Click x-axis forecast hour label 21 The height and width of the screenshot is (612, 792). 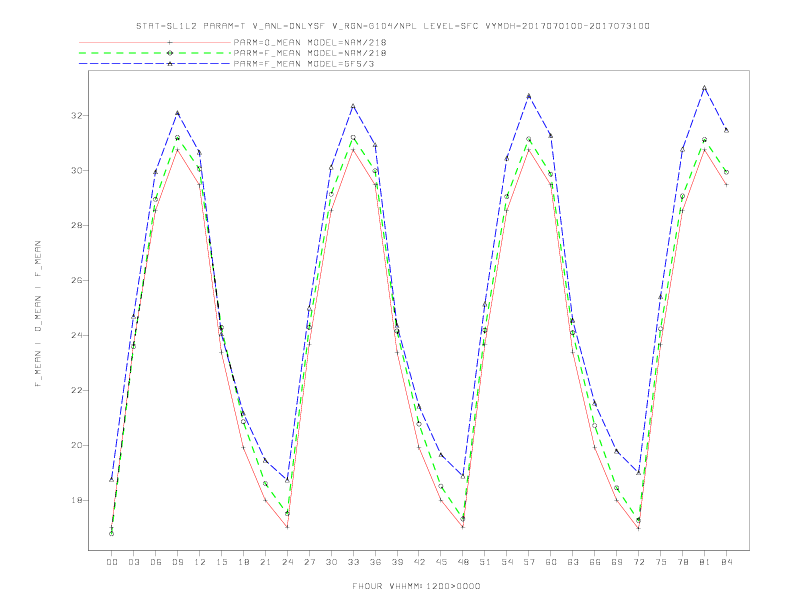[x=265, y=562]
